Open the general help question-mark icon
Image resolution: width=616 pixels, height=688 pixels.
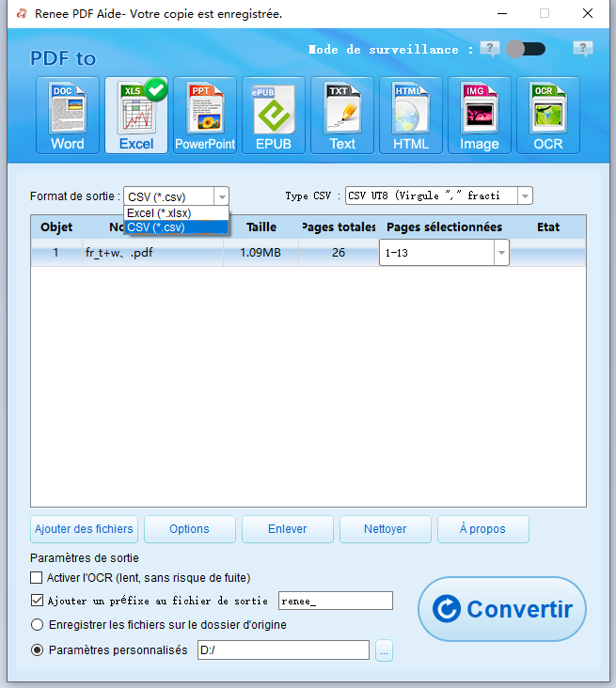click(583, 48)
